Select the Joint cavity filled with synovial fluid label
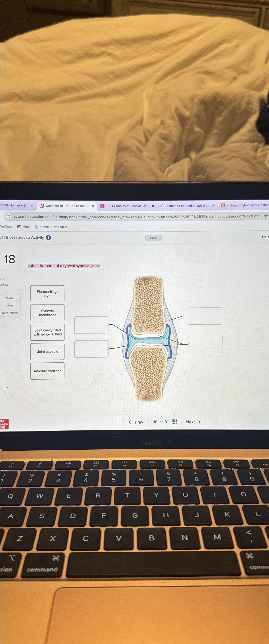Image resolution: width=269 pixels, height=644 pixels. point(47,332)
